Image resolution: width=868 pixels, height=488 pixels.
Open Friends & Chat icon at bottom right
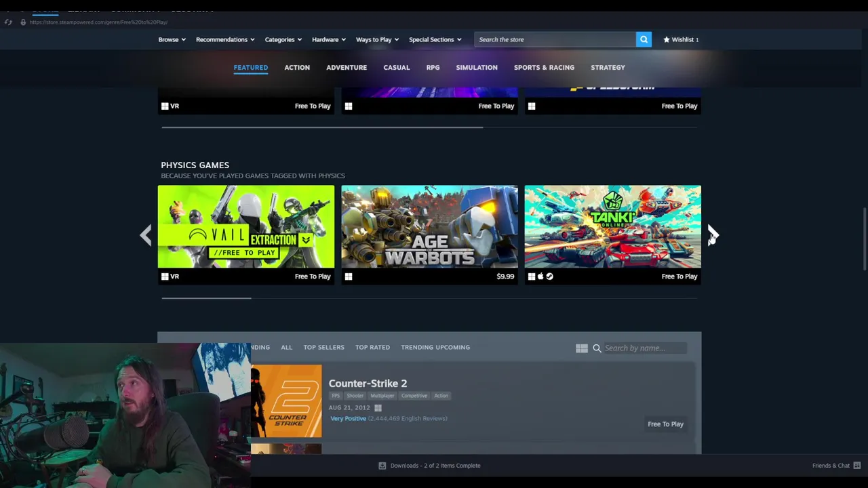click(857, 466)
